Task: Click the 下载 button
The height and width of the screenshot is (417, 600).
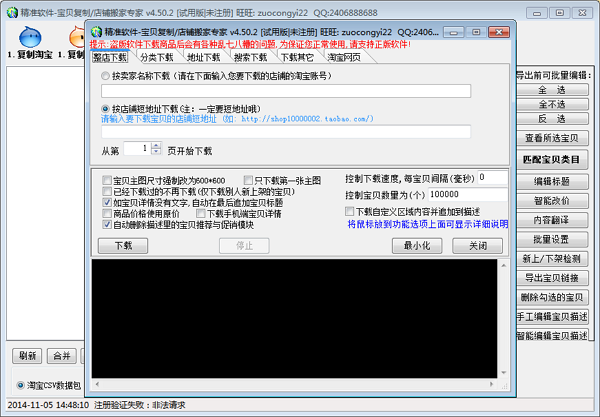Action: (x=123, y=246)
